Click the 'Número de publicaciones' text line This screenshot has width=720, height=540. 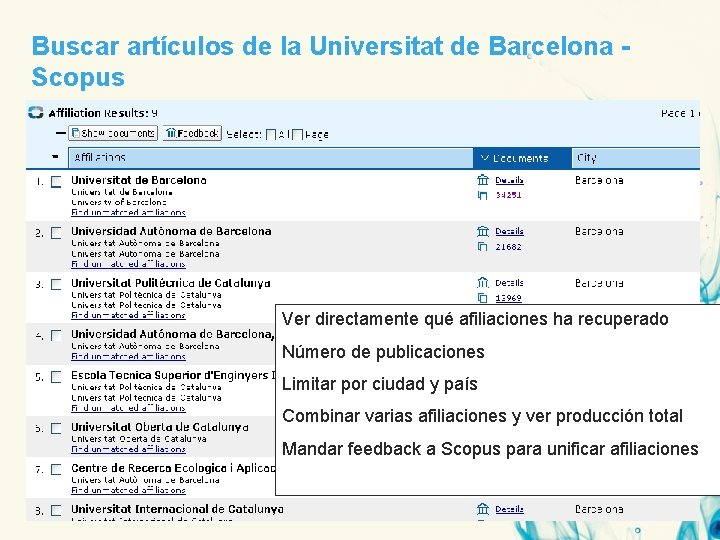[383, 352]
